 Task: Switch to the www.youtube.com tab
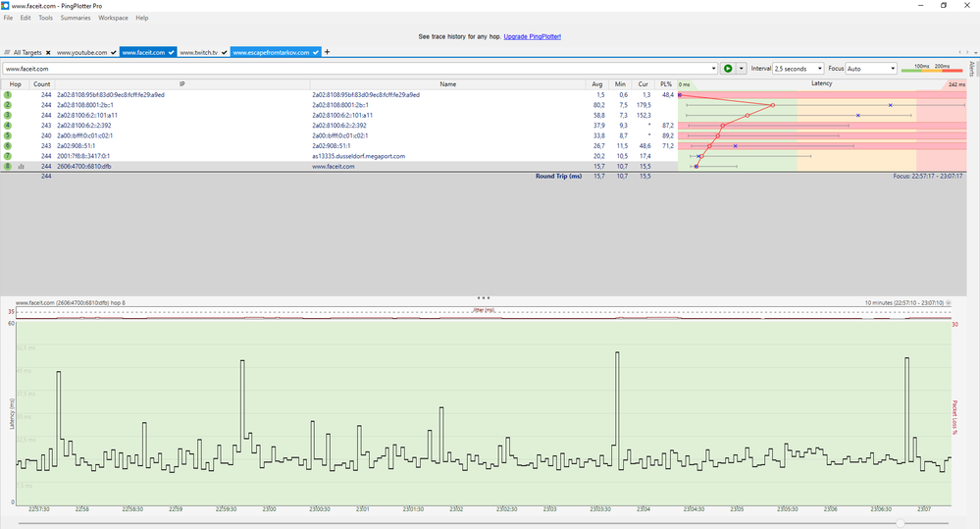(x=81, y=53)
